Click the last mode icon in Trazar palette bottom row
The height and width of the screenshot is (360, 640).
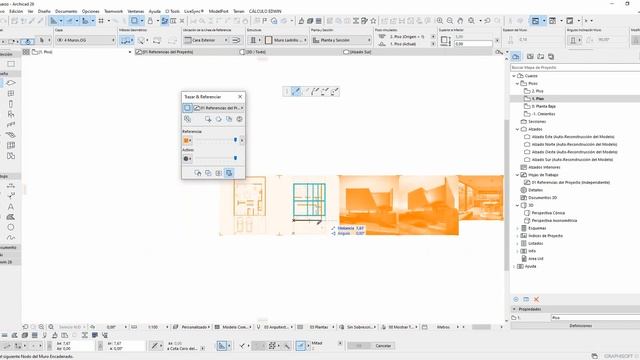pyautogui.click(x=229, y=173)
